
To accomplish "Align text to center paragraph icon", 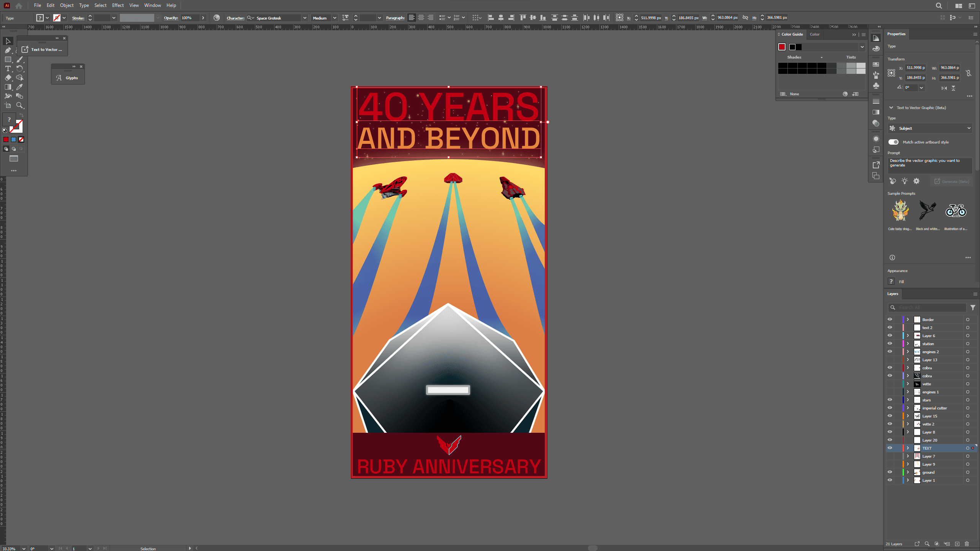I will tap(421, 18).
